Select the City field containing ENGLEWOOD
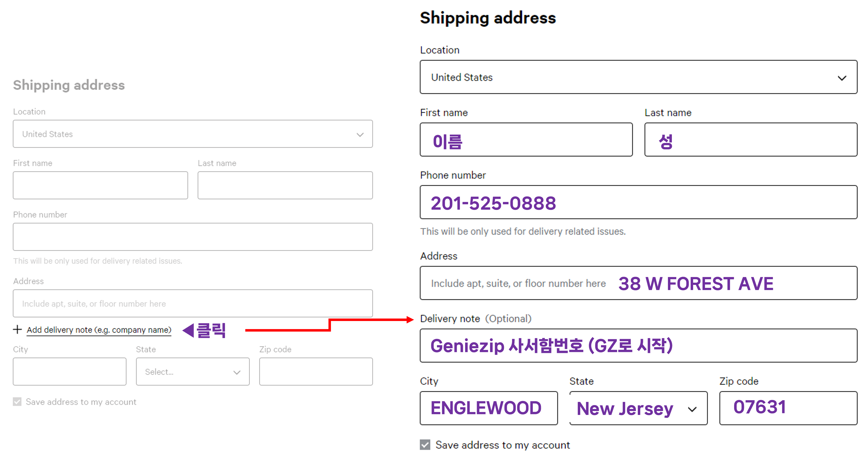The width and height of the screenshot is (868, 459). [x=489, y=408]
